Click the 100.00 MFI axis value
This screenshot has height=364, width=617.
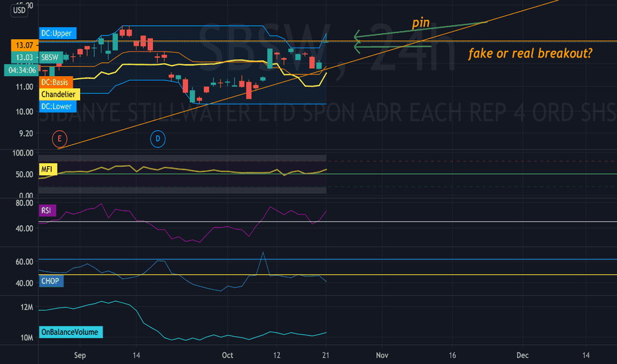23,153
